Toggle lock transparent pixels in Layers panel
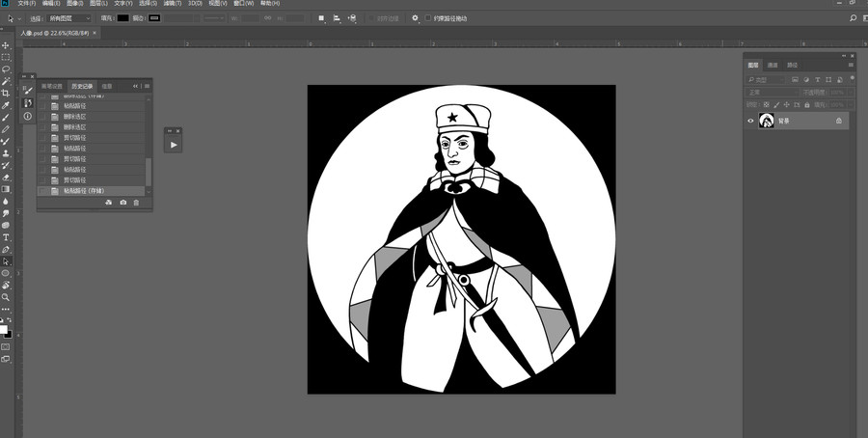The width and height of the screenshot is (868, 438). [766, 104]
